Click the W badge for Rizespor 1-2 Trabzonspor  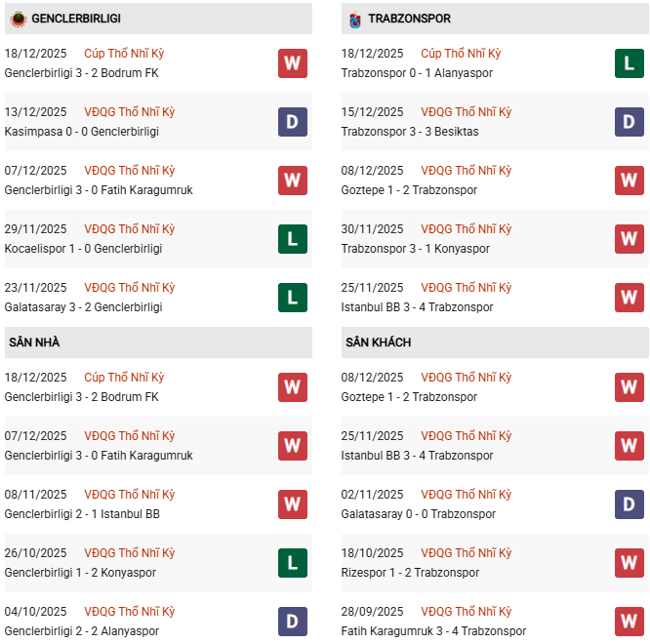click(630, 563)
